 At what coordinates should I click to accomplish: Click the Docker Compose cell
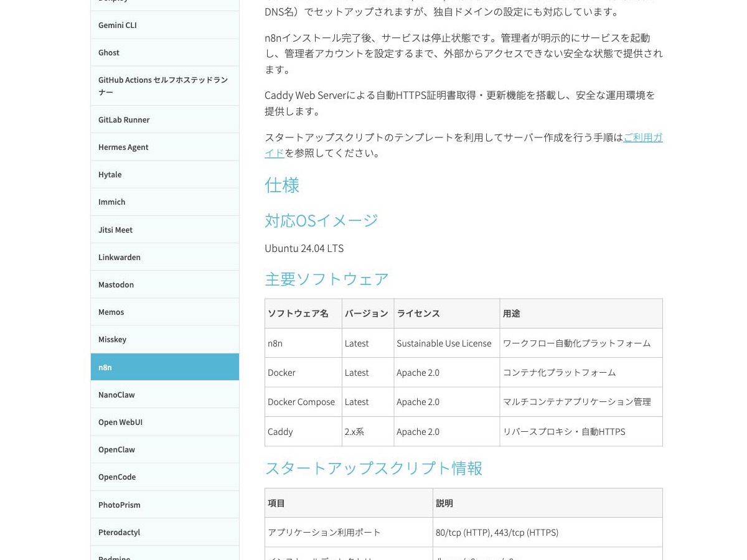pyautogui.click(x=303, y=402)
